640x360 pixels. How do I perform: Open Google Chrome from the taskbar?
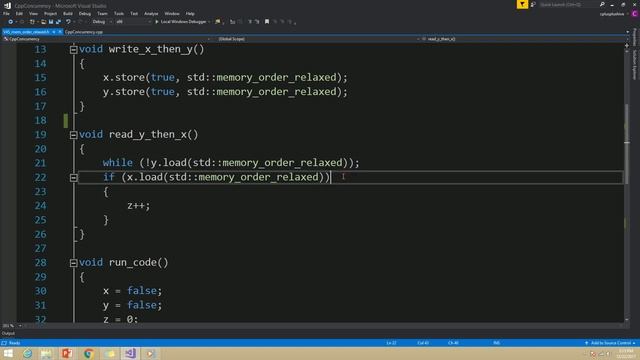click(x=89, y=353)
